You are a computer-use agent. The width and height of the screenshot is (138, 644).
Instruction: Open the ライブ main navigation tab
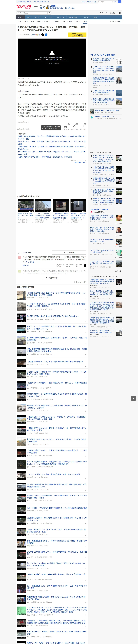coord(37,17)
